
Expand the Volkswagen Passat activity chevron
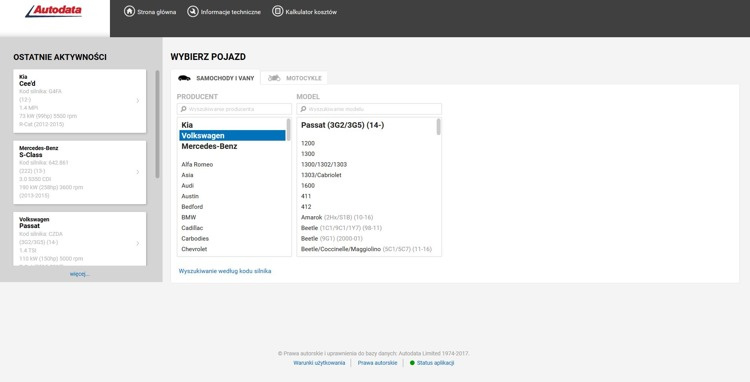click(x=138, y=243)
